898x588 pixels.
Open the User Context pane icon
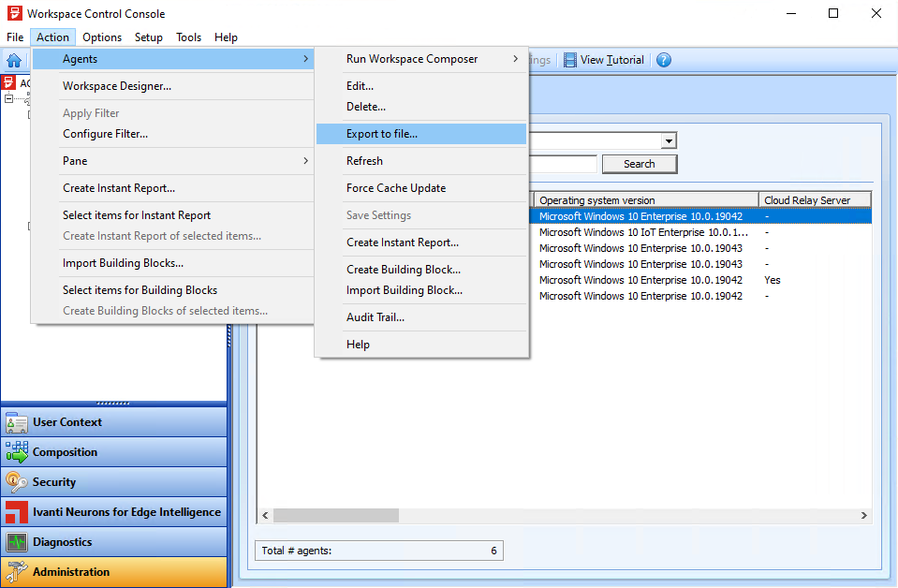(x=16, y=422)
